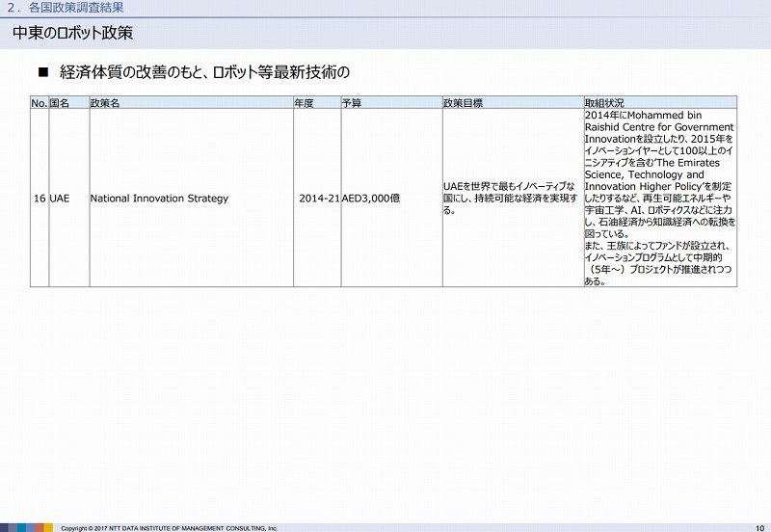Click the 年度 column header

(x=304, y=102)
